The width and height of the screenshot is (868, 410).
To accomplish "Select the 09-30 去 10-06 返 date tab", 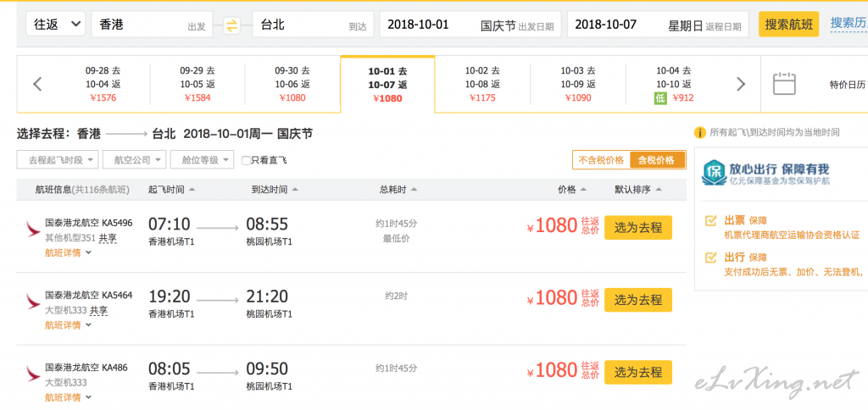I will [292, 84].
